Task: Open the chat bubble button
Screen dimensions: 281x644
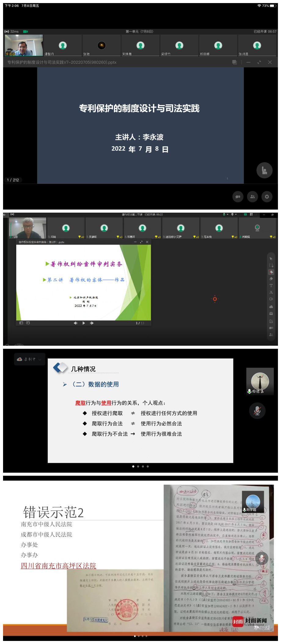Action: click(x=238, y=197)
